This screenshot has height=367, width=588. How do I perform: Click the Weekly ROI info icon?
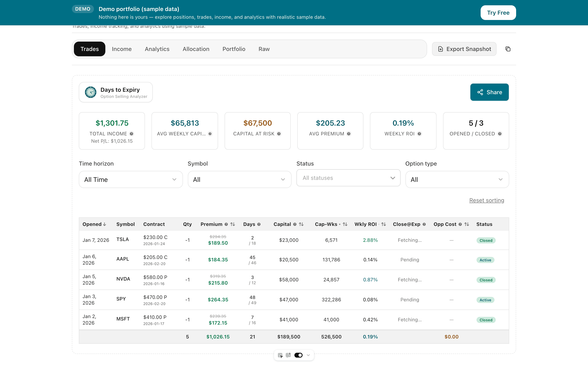pyautogui.click(x=420, y=134)
